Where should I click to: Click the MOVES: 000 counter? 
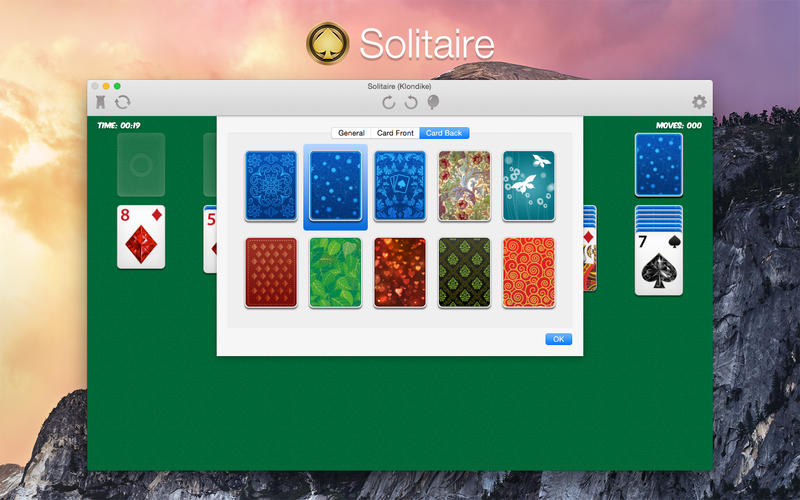[x=679, y=125]
